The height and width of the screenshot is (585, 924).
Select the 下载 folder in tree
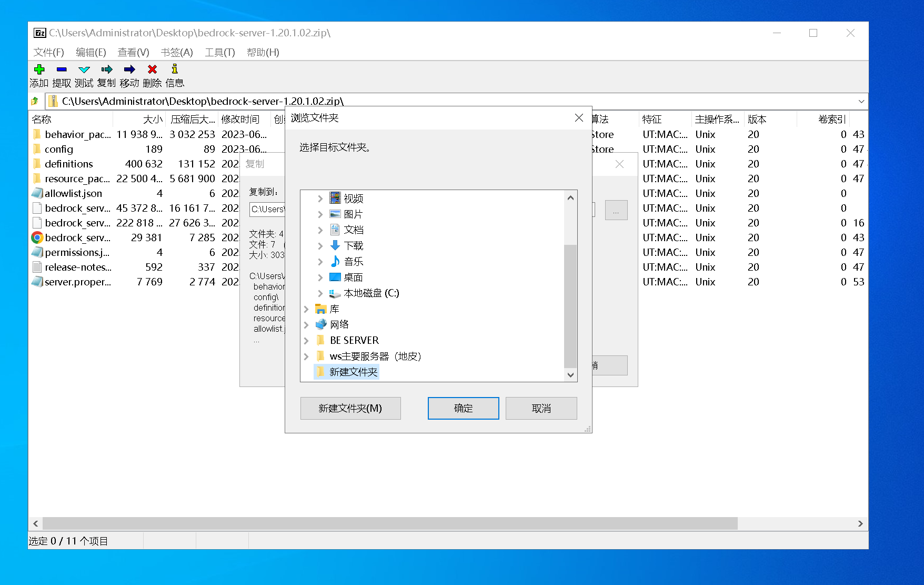[x=353, y=246]
